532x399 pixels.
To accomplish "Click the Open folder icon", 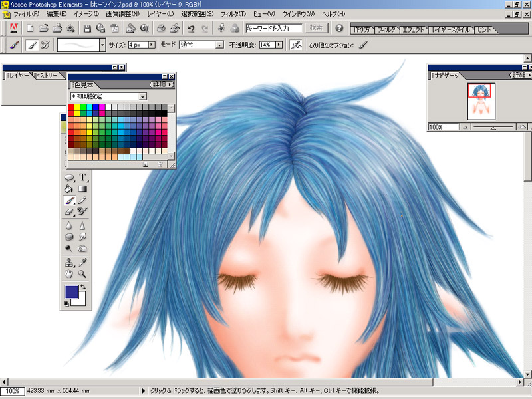I will click(x=43, y=28).
